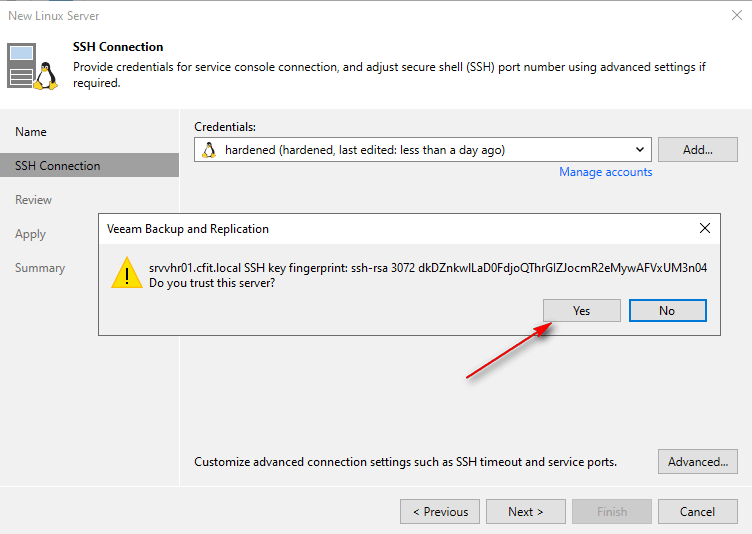Close the Veeam Backup and Replication dialog
This screenshot has height=534, width=752.
[x=705, y=228]
